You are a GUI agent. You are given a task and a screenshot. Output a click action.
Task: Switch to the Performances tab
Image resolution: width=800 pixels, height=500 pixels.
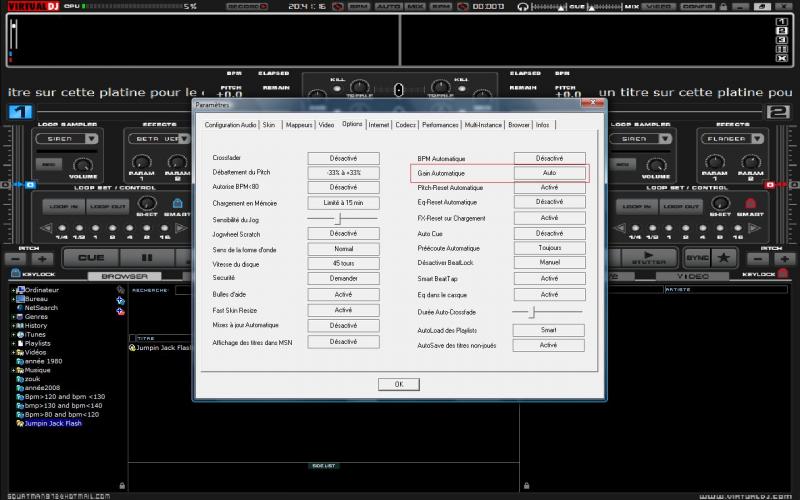click(440, 124)
